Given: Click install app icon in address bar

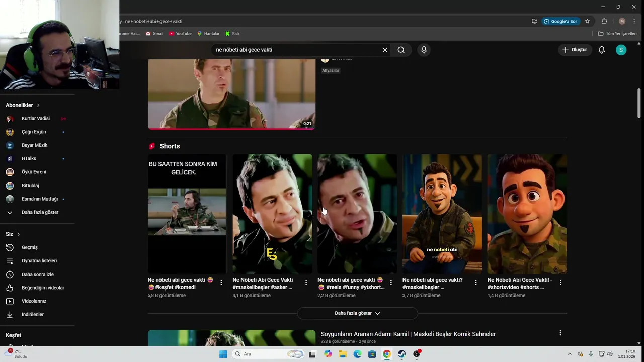Looking at the screenshot, I should (534, 21).
